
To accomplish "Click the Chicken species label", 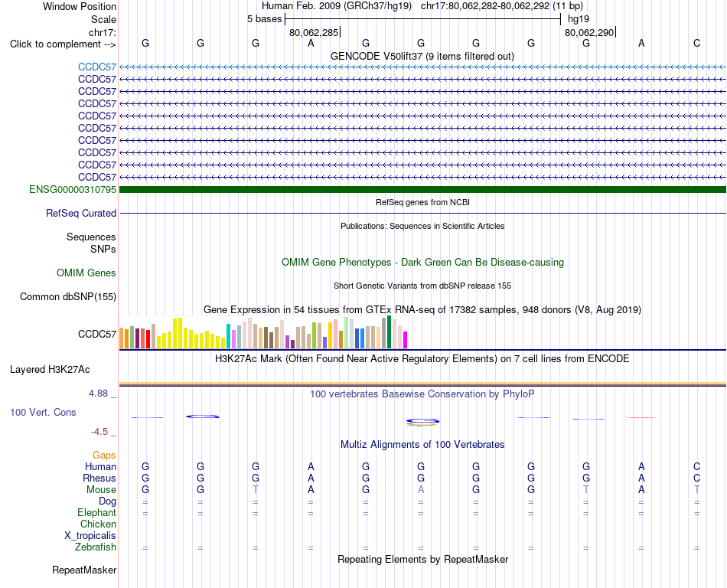I will pos(98,524).
